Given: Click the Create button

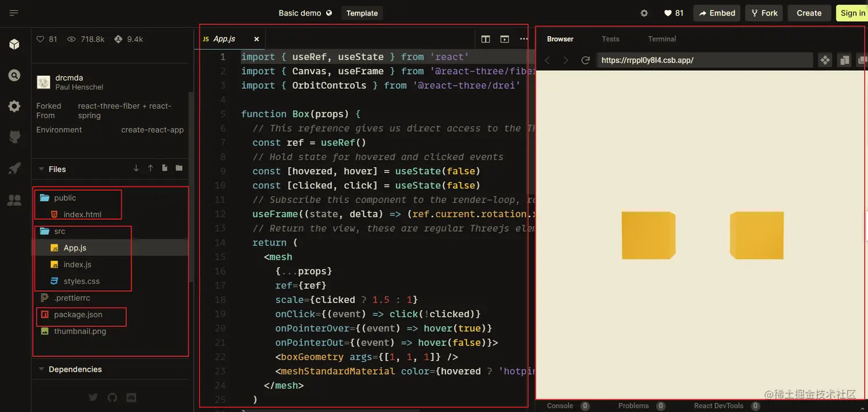Looking at the screenshot, I should (x=809, y=13).
